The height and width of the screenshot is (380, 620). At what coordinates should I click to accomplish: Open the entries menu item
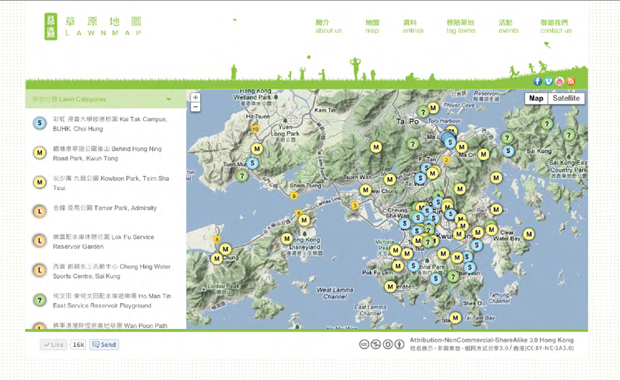point(413,26)
